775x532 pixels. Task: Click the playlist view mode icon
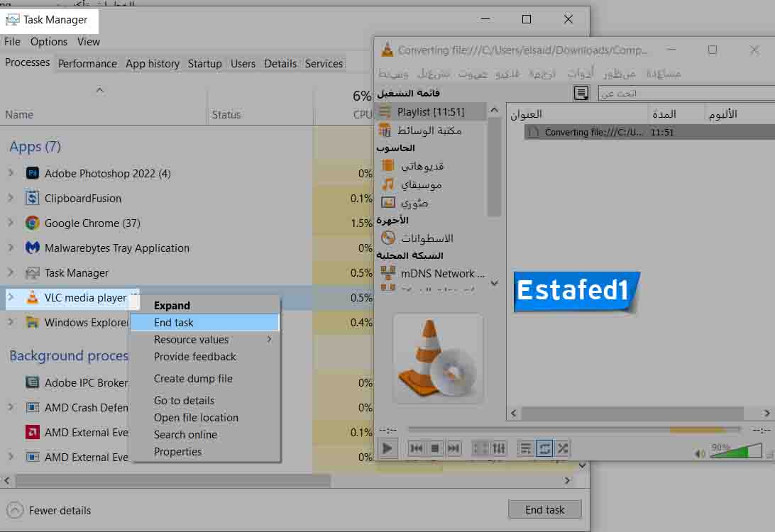[581, 93]
